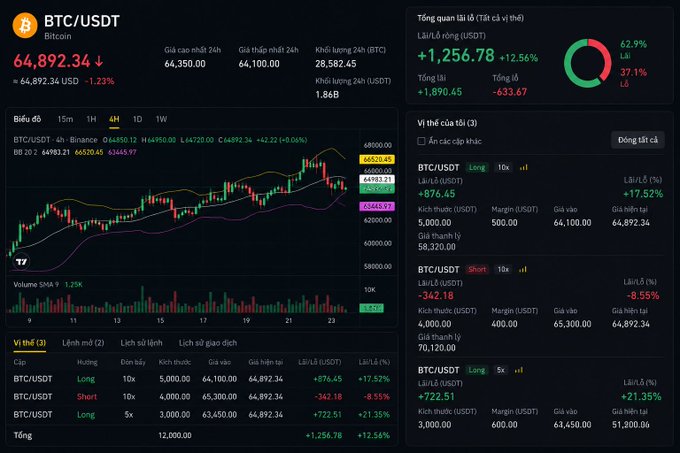
Task: Click the white 64983.21 price axis label
Action: click(377, 179)
